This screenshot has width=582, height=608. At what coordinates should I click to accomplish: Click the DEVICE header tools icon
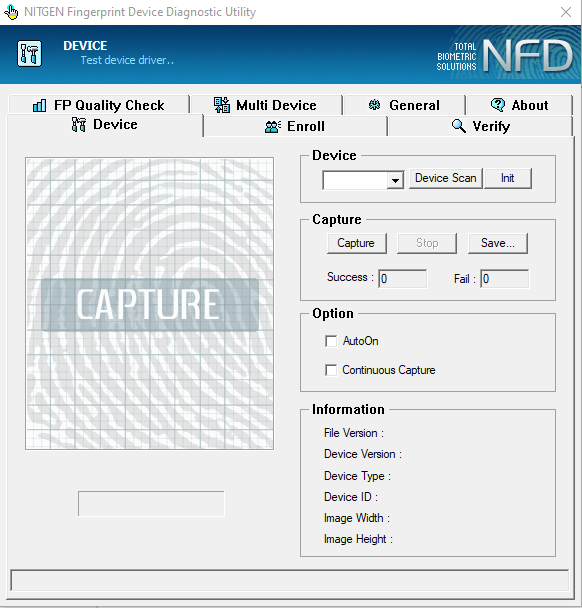point(29,54)
